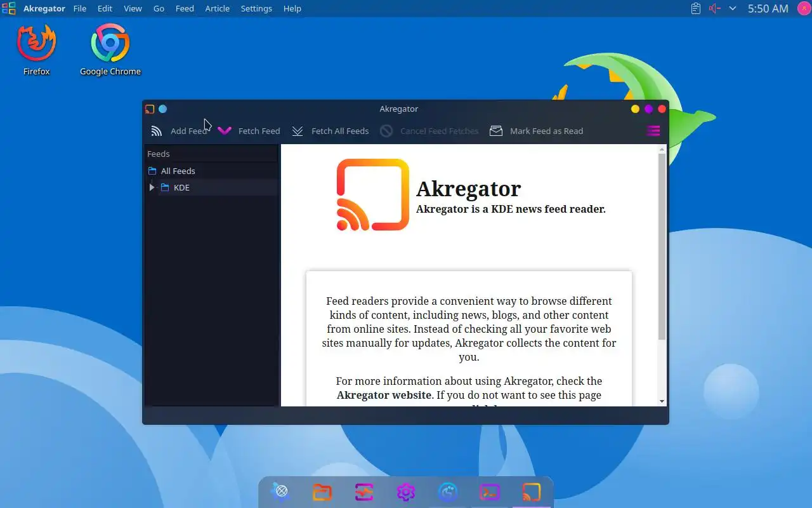This screenshot has height=508, width=812.
Task: Click the clipboard icon in system tray
Action: (696, 8)
